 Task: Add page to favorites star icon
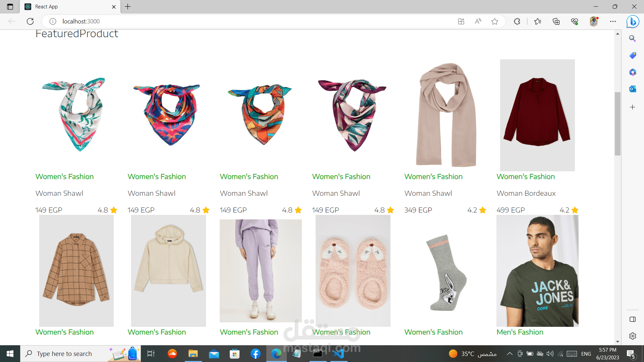(495, 21)
